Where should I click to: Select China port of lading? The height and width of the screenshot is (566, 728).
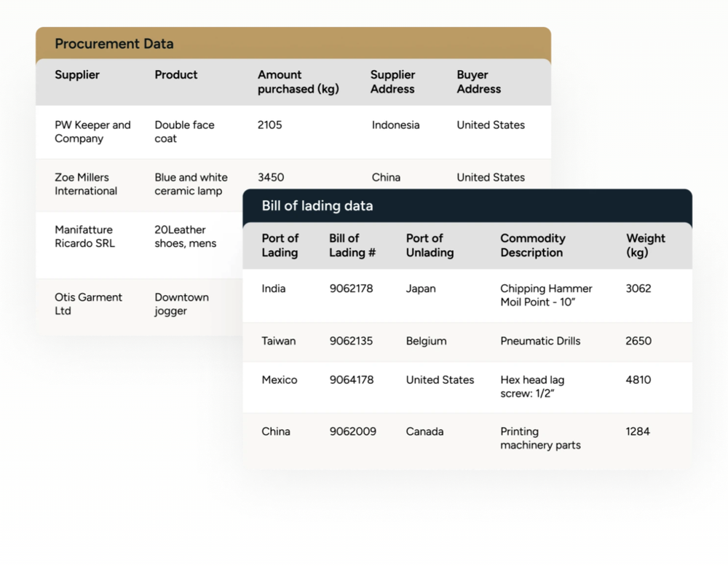coord(276,432)
